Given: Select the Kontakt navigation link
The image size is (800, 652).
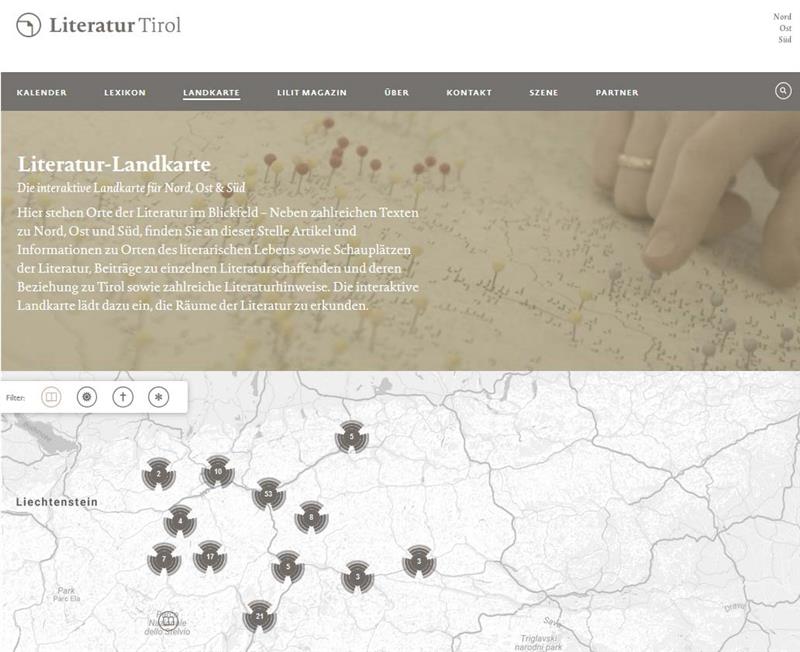Looking at the screenshot, I should pyautogui.click(x=469, y=93).
